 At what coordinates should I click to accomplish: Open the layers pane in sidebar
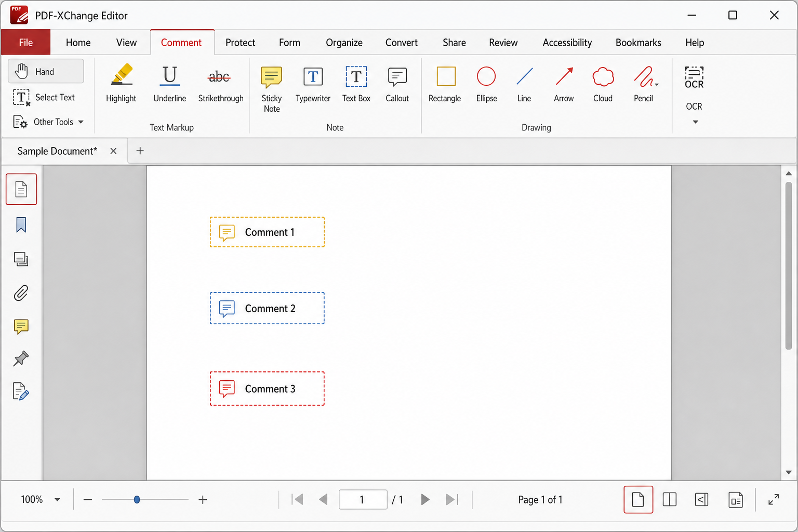coord(21,259)
